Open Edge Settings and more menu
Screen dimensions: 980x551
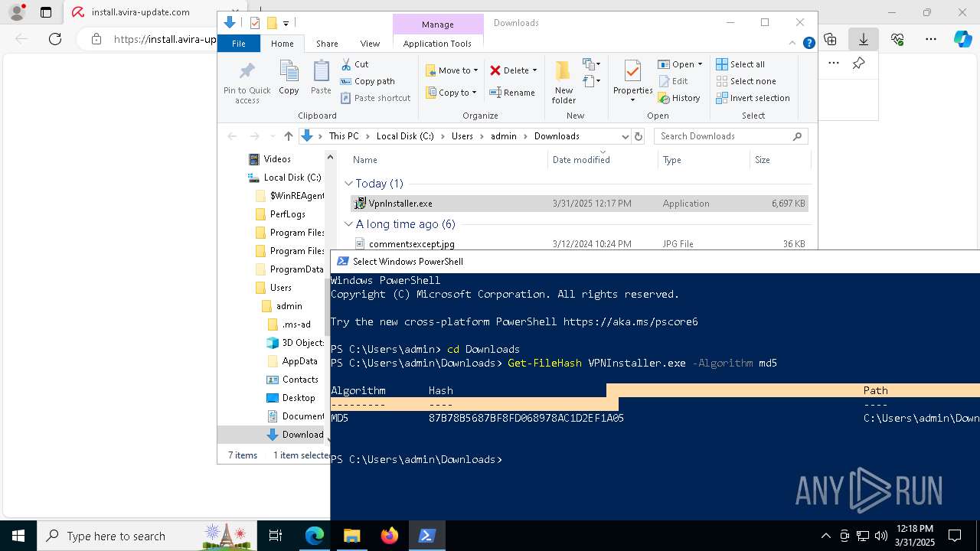(x=931, y=39)
